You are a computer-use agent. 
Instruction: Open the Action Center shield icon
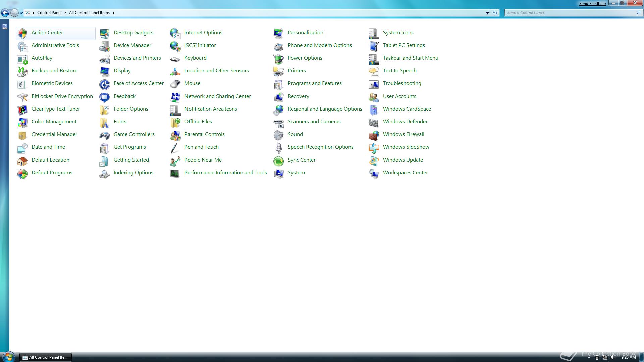coord(22,33)
